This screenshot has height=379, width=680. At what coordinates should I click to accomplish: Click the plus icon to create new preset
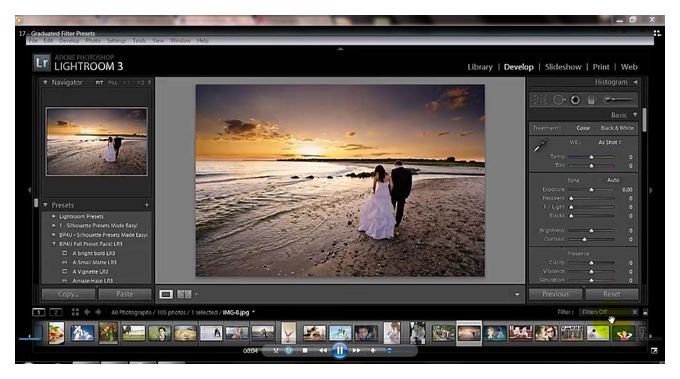[147, 205]
